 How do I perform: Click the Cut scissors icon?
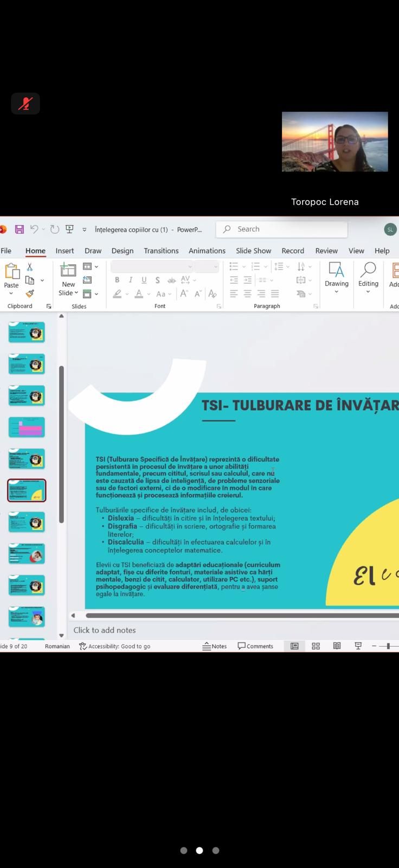tap(30, 267)
